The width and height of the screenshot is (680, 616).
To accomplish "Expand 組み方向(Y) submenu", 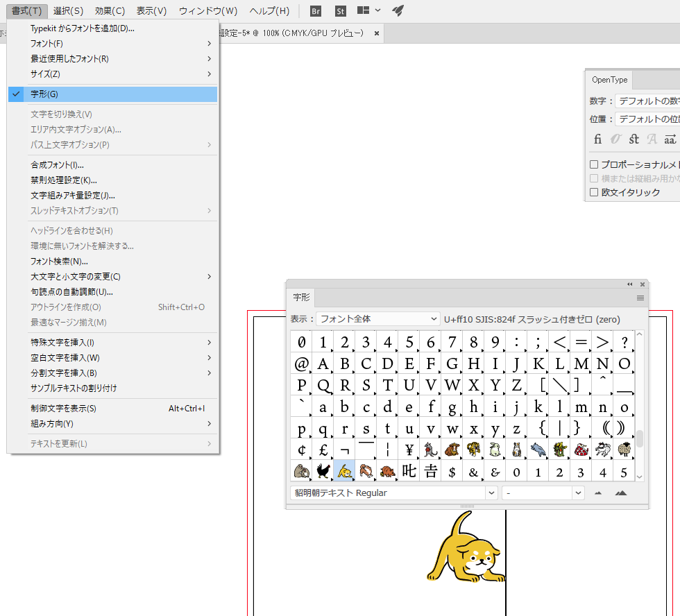I will coord(112,424).
